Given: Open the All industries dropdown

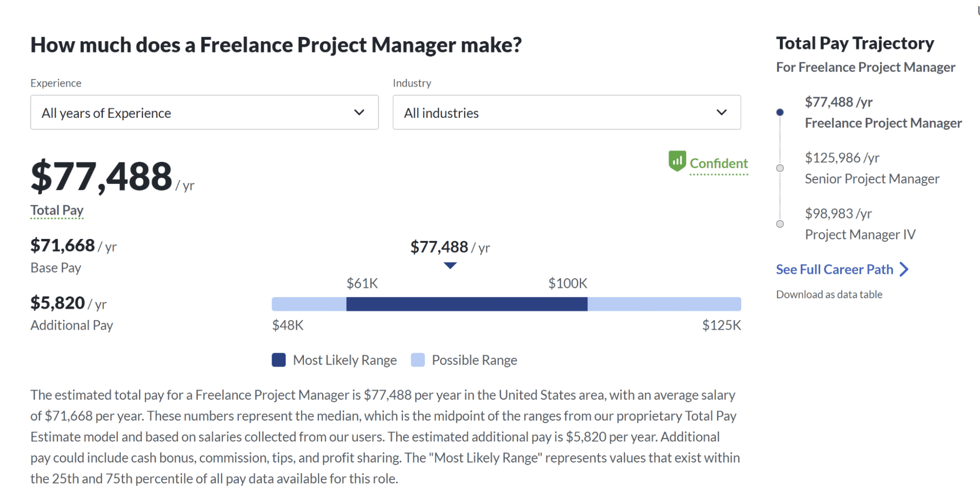Looking at the screenshot, I should 566,112.
